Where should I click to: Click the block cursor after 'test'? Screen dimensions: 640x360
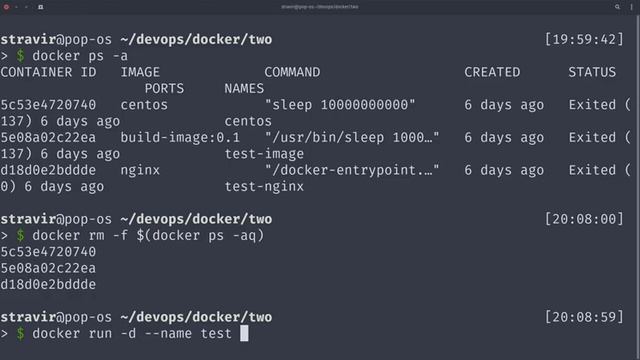[x=244, y=333]
